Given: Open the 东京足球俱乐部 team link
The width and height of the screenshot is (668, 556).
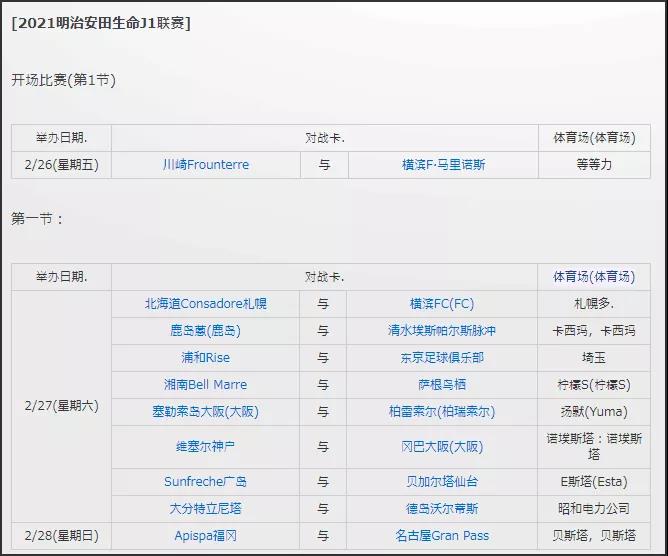Looking at the screenshot, I should pyautogui.click(x=442, y=357).
